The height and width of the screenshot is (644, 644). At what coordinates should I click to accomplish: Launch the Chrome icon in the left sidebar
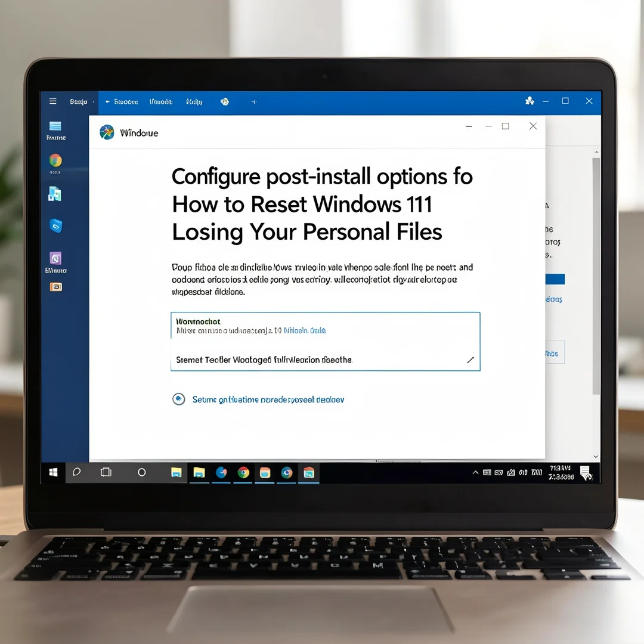click(x=55, y=160)
